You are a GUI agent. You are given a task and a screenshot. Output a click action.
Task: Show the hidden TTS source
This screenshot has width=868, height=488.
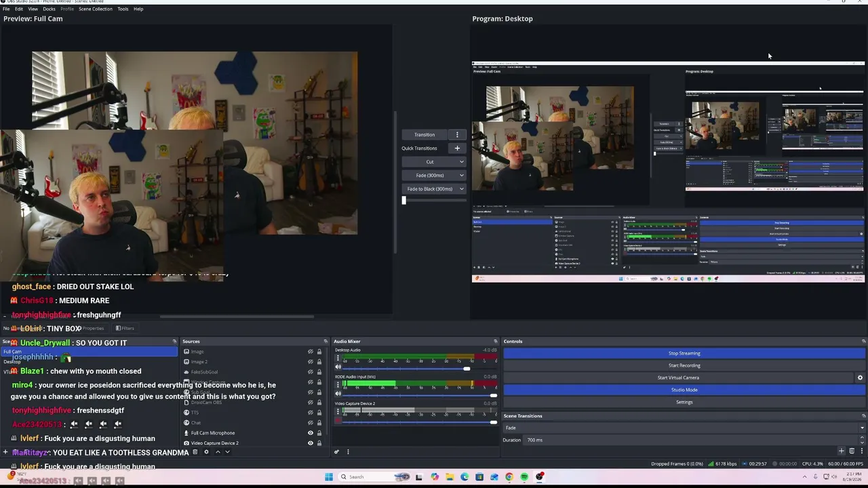(x=311, y=413)
